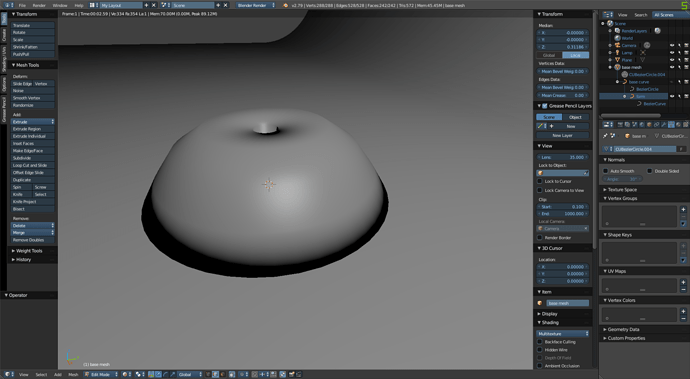Viewport: 690px width, 379px height.
Task: Open the Edit Mode selector dropdown
Action: (x=101, y=374)
